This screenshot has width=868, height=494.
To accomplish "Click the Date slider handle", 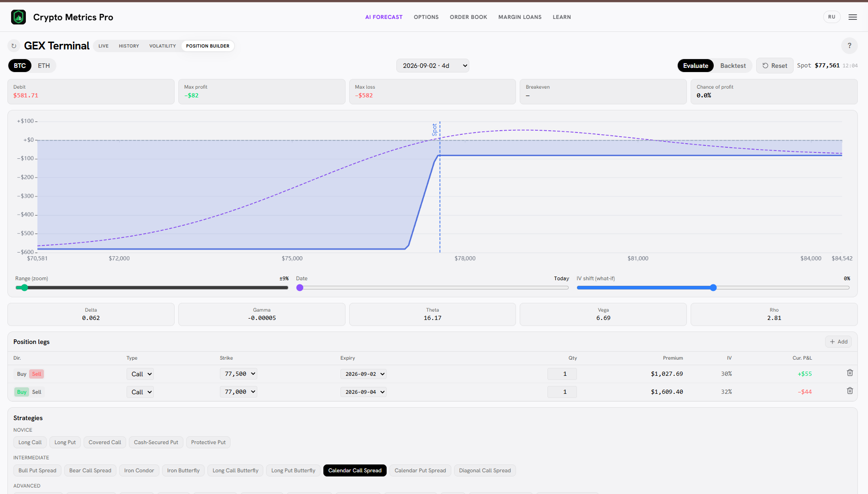I will point(300,288).
